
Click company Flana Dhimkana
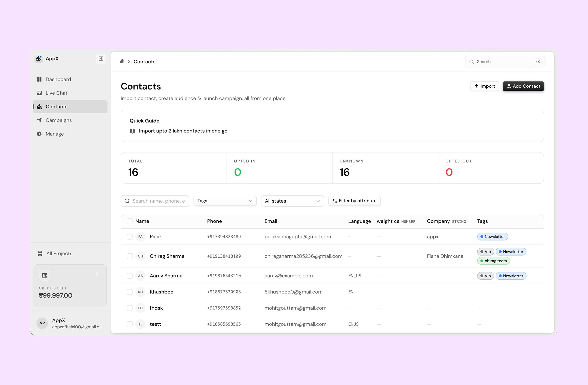point(445,256)
